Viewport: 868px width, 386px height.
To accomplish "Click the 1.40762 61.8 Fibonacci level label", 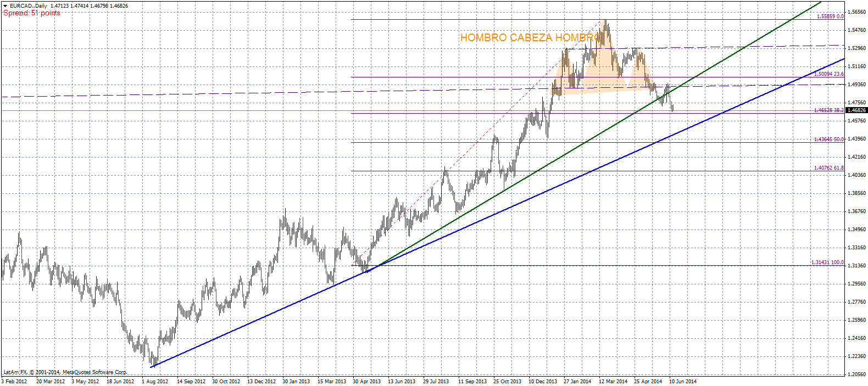I will coord(828,168).
